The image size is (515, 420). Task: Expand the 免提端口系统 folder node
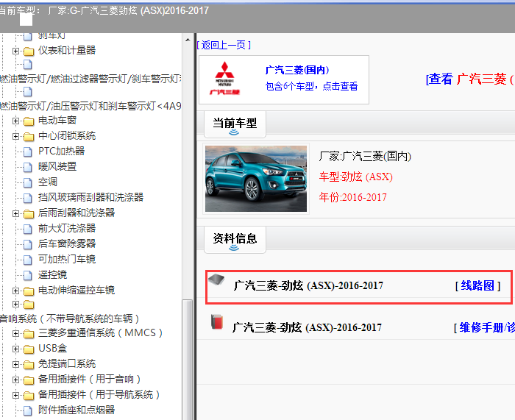pos(15,364)
